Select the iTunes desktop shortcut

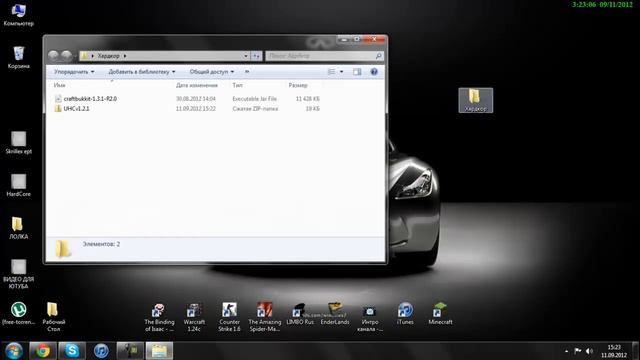pyautogui.click(x=405, y=314)
